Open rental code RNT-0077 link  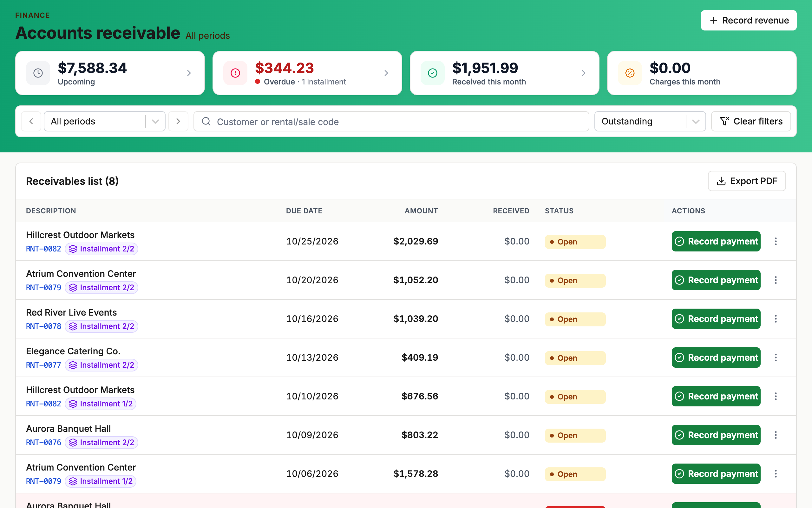[x=44, y=365]
